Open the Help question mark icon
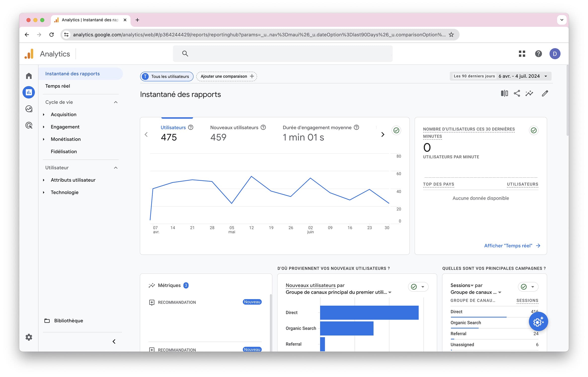The height and width of the screenshot is (377, 588). pos(538,54)
